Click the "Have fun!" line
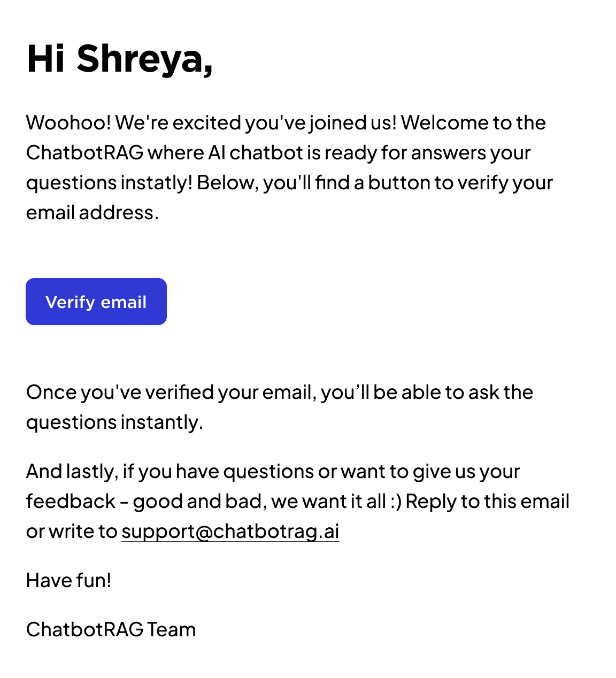This screenshot has width=616, height=678. [68, 581]
